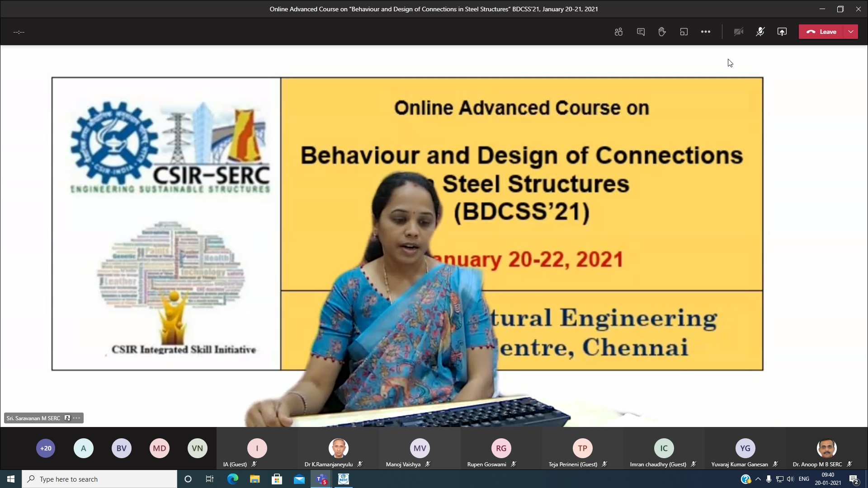This screenshot has height=488, width=868.
Task: Expand hidden system tray icons
Action: tap(758, 479)
